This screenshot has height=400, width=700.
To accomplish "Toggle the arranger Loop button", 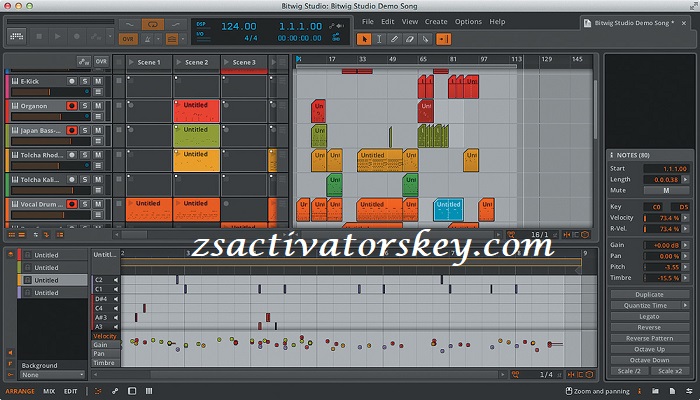I will pyautogui.click(x=153, y=25).
